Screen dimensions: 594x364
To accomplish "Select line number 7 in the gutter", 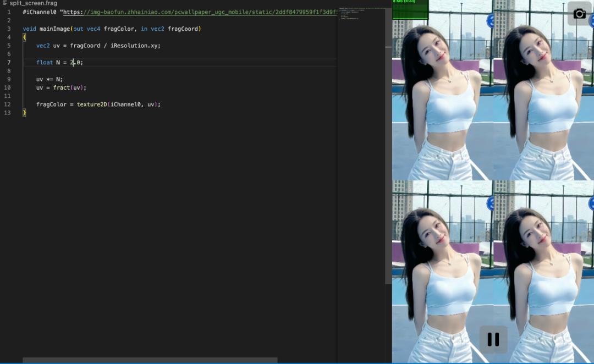I will (8, 63).
